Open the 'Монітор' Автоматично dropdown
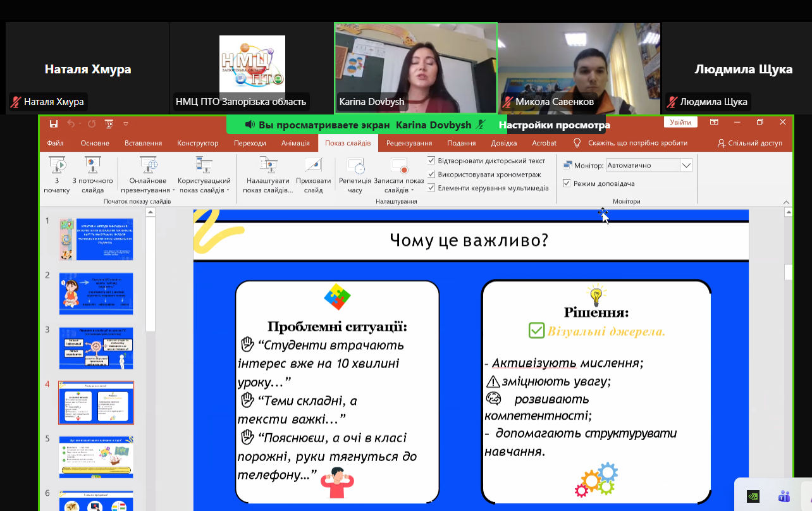 (686, 165)
